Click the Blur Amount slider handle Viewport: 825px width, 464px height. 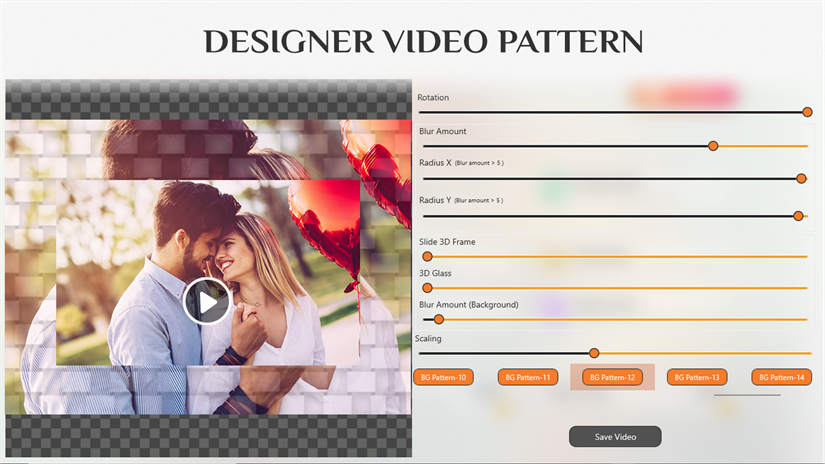[713, 146]
